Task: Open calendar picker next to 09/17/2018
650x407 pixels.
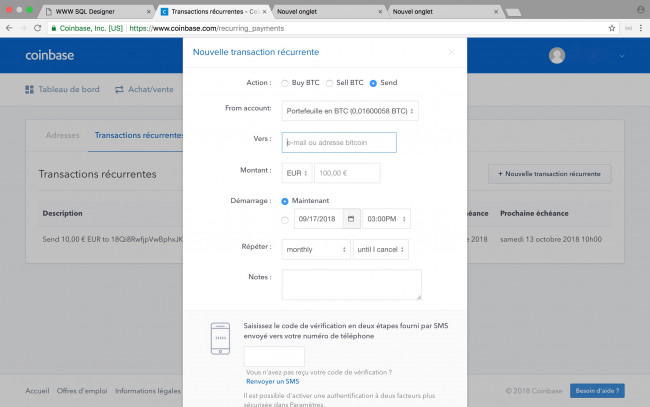Action: point(351,219)
